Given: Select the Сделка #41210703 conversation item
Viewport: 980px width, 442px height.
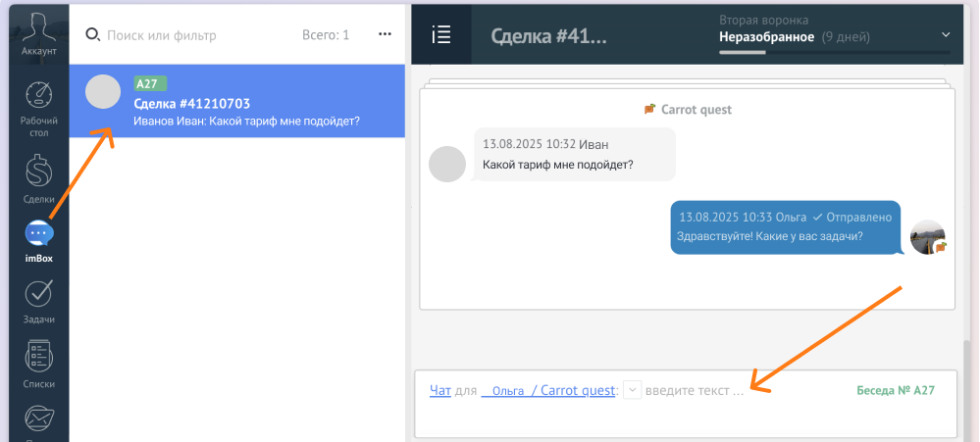Looking at the screenshot, I should pyautogui.click(x=236, y=101).
